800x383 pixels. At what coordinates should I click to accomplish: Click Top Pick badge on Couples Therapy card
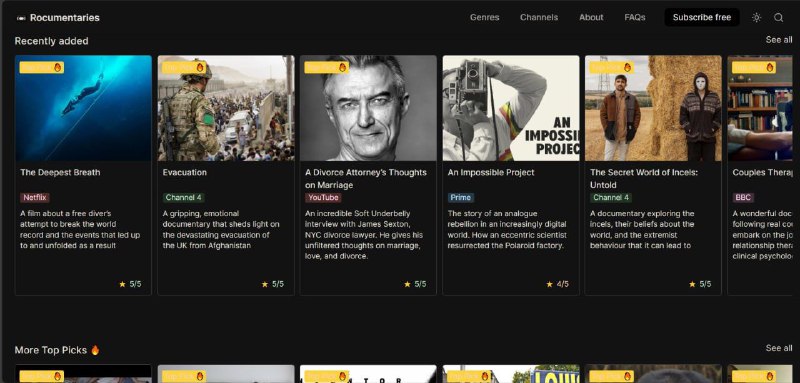point(754,67)
